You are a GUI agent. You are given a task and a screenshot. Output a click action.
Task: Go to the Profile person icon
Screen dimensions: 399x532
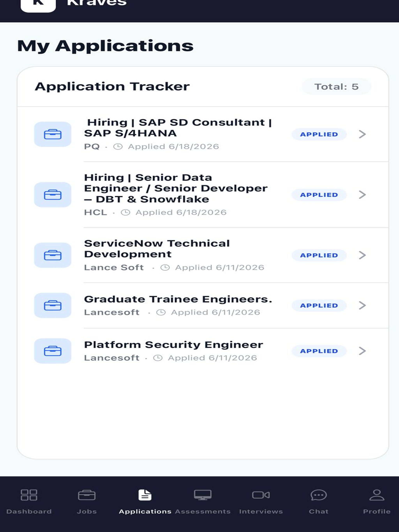pyautogui.click(x=377, y=495)
